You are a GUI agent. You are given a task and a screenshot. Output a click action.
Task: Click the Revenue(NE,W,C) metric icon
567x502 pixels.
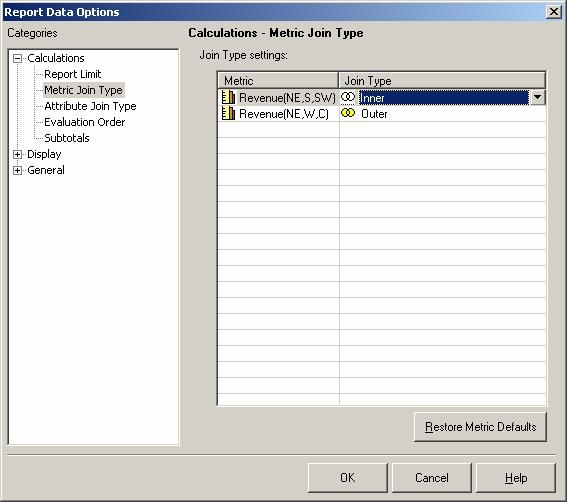228,114
